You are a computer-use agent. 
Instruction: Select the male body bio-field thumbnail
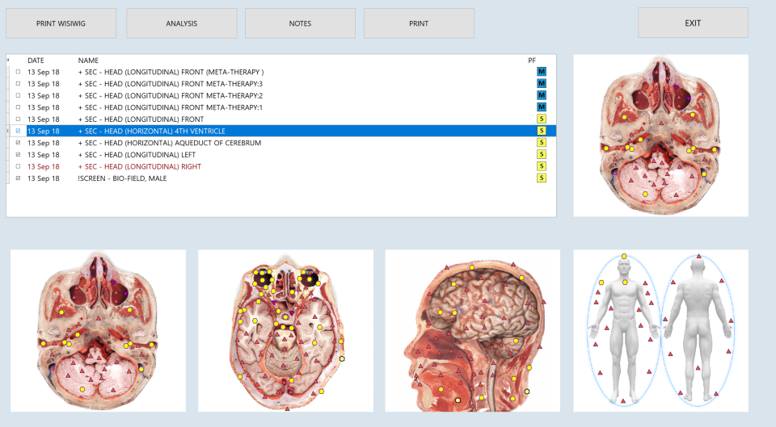[x=660, y=331]
